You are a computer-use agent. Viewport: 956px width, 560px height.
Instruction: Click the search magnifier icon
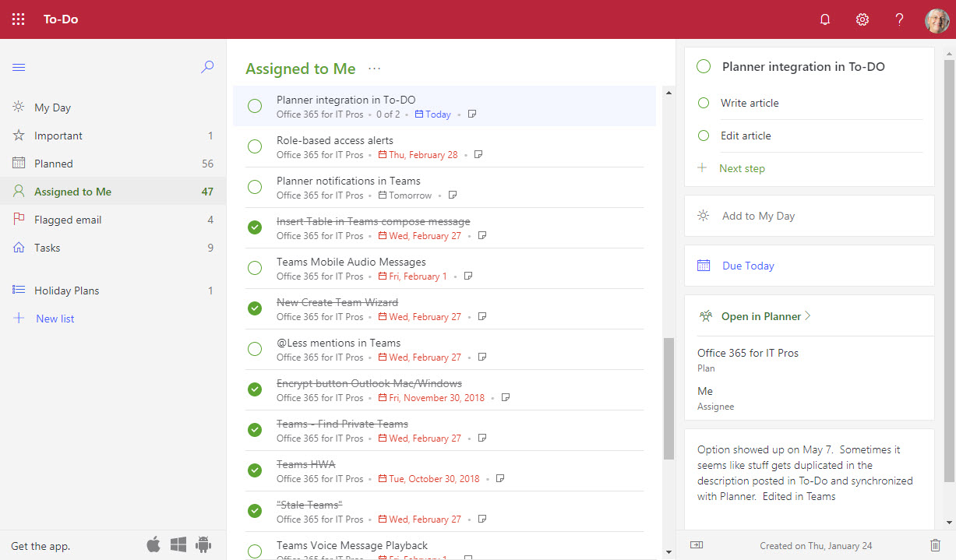tap(207, 68)
